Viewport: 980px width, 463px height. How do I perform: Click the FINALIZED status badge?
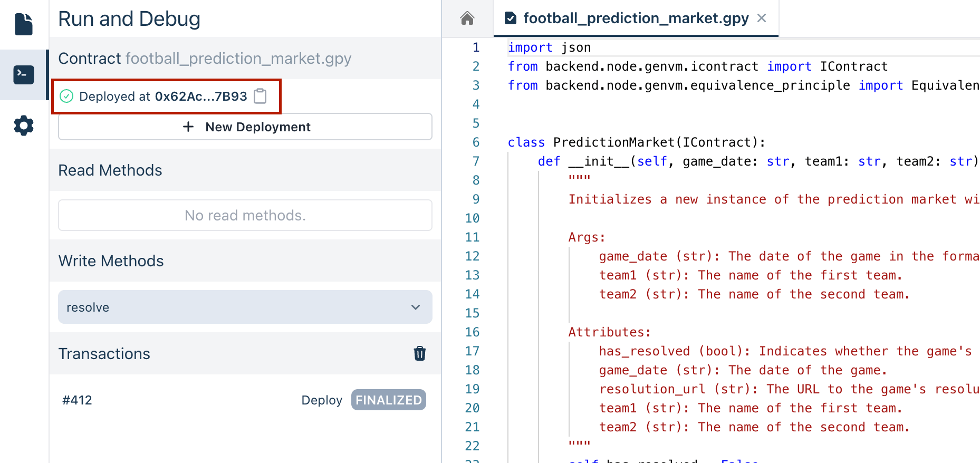point(388,400)
